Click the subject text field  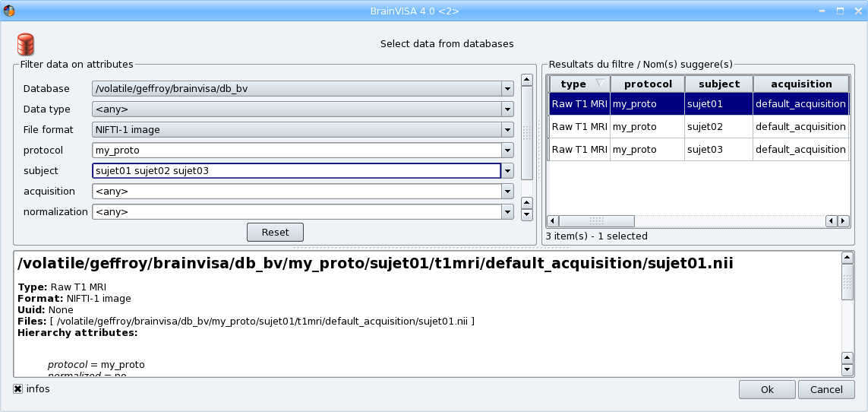(295, 171)
